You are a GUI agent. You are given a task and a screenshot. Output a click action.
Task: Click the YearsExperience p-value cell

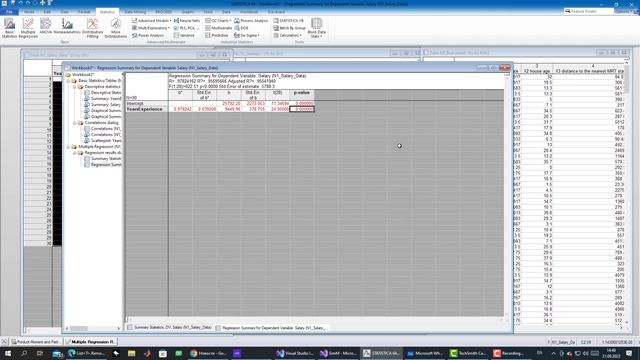pyautogui.click(x=302, y=109)
